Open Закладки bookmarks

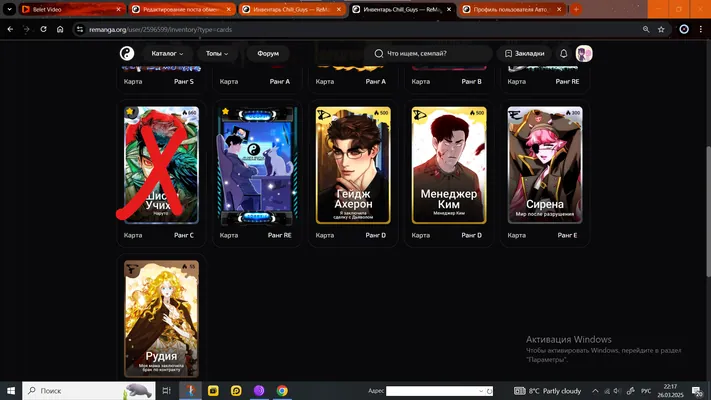pos(525,54)
